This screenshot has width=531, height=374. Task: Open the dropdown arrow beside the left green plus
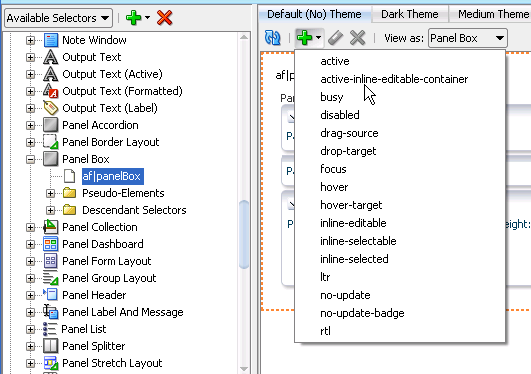click(147, 18)
